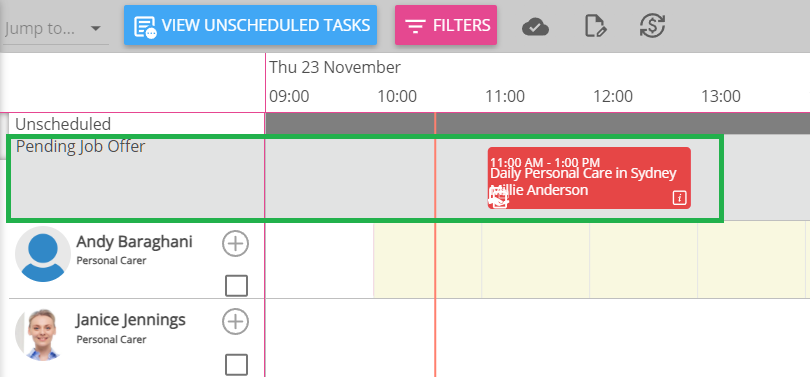Open View Unscheduled Tasks
The image size is (810, 377).
coord(251,25)
